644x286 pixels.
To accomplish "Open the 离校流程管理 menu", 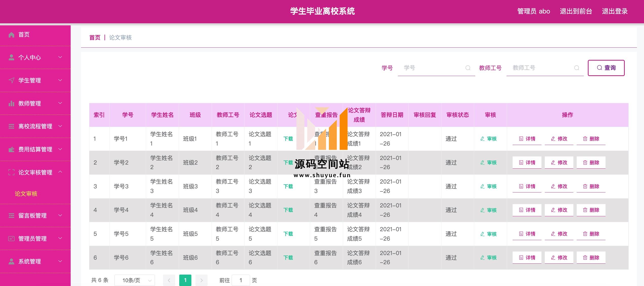I will (35, 126).
